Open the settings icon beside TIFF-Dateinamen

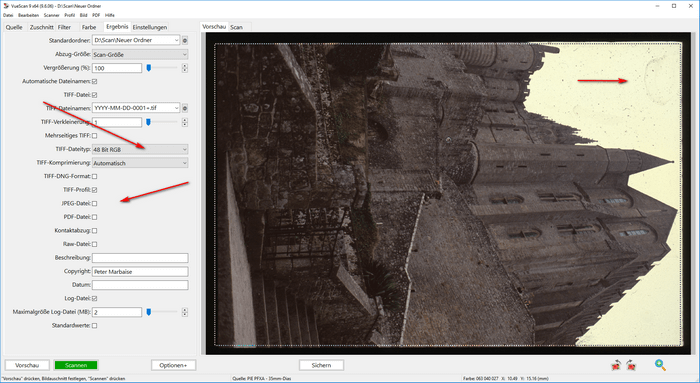tap(185, 108)
